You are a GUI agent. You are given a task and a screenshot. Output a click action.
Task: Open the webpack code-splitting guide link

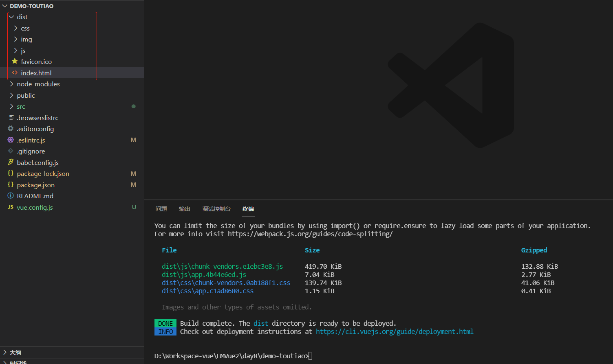point(310,234)
